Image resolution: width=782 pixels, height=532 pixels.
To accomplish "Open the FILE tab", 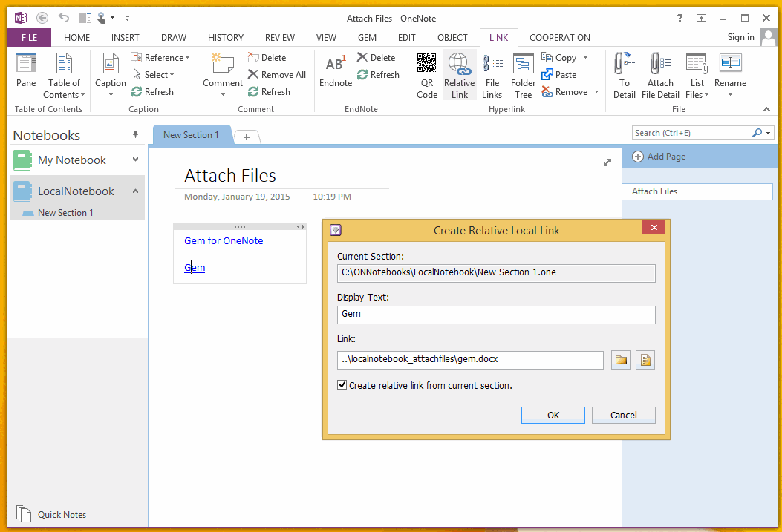I will pos(29,37).
